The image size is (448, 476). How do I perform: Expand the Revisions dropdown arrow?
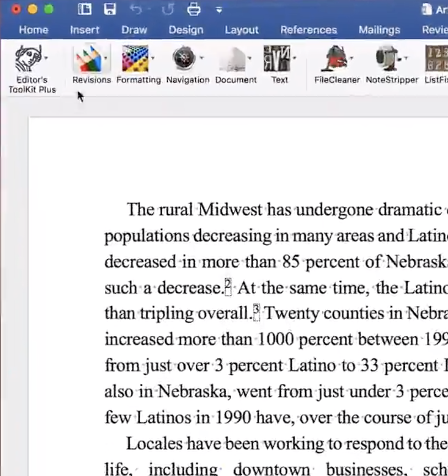pyautogui.click(x=105, y=57)
